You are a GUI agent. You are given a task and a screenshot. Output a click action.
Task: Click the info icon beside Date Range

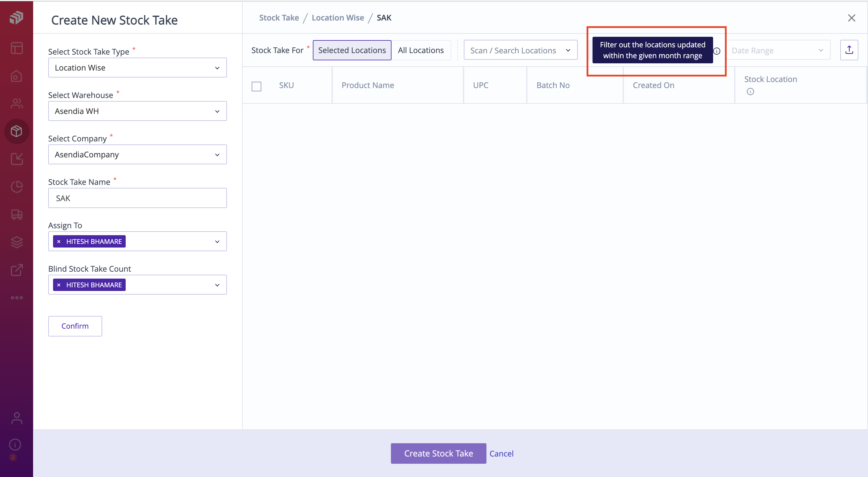pyautogui.click(x=717, y=51)
